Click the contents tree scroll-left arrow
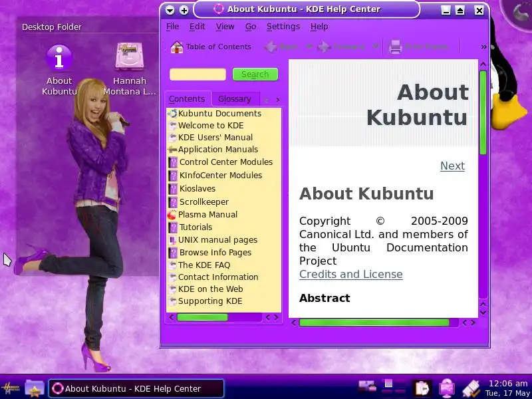The image size is (532, 399). (172, 318)
